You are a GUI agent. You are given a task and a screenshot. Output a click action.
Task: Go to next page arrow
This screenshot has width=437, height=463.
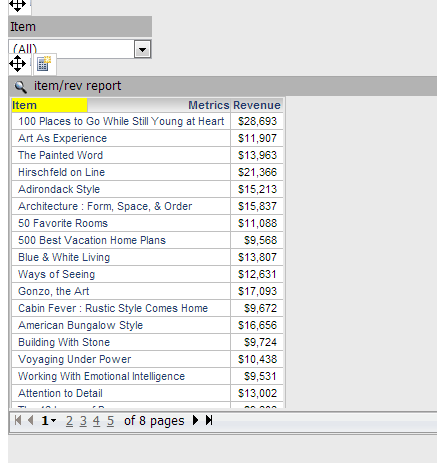click(195, 420)
